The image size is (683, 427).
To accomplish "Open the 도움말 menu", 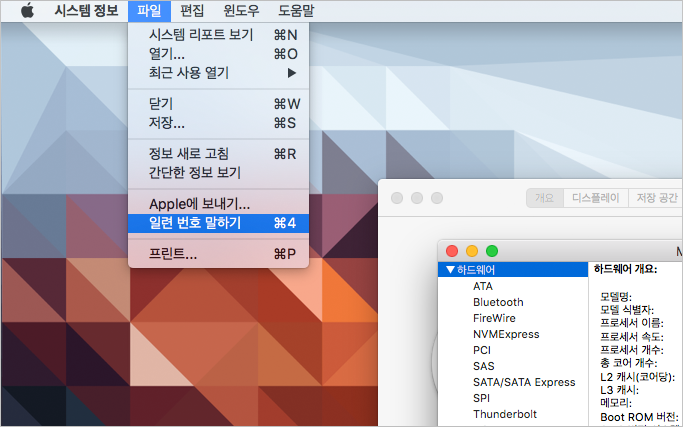I will pyautogui.click(x=296, y=11).
